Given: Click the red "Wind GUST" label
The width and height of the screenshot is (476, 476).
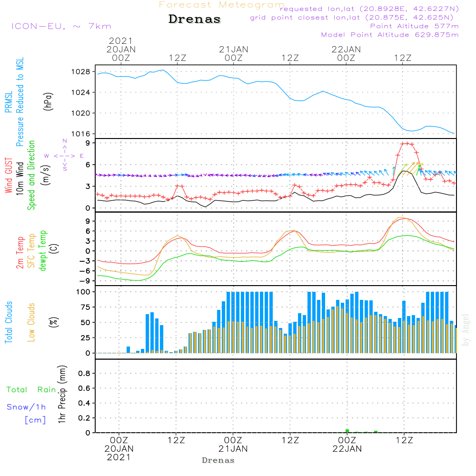Looking at the screenshot, I should (x=9, y=175).
